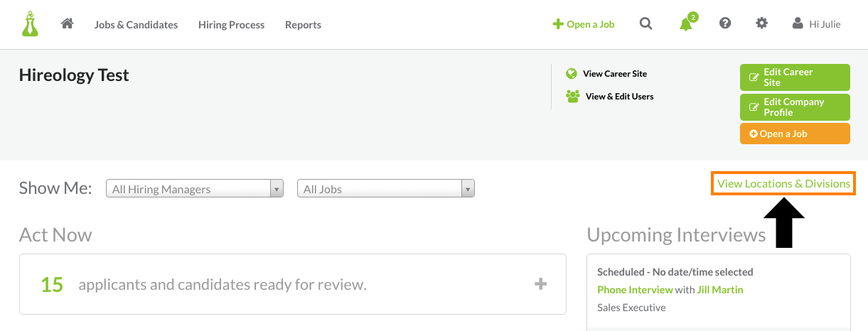Click the green Open a Job nav link
The height and width of the screenshot is (331, 868).
tap(584, 24)
